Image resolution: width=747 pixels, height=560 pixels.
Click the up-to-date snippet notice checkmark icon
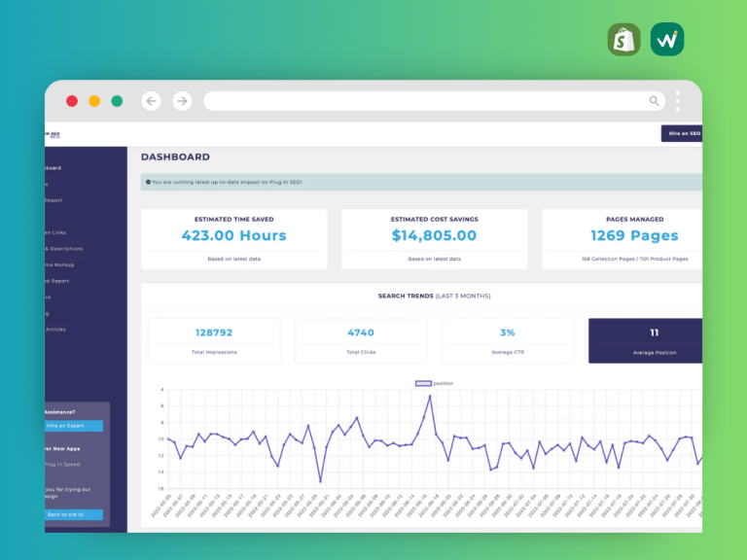[x=148, y=182]
